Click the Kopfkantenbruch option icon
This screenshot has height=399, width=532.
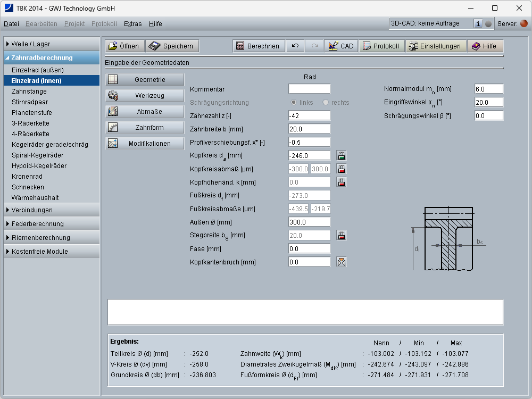pyautogui.click(x=342, y=262)
